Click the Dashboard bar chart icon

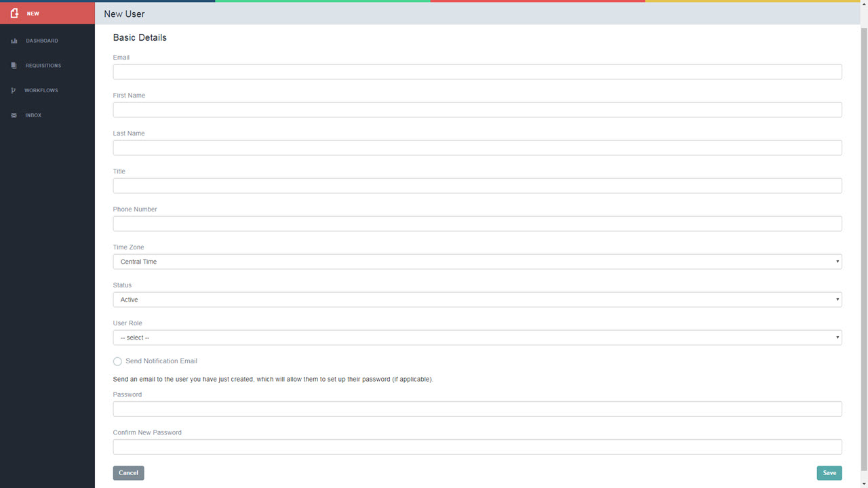pyautogui.click(x=14, y=41)
